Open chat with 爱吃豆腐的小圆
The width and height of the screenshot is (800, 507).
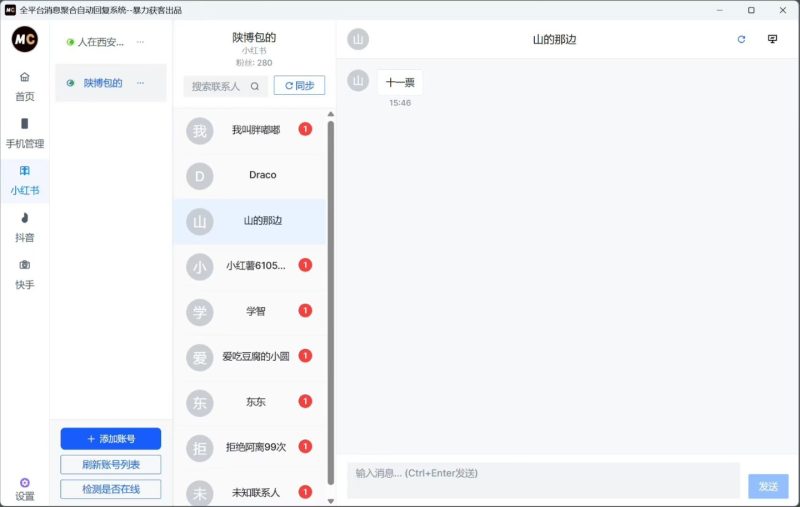coord(250,357)
